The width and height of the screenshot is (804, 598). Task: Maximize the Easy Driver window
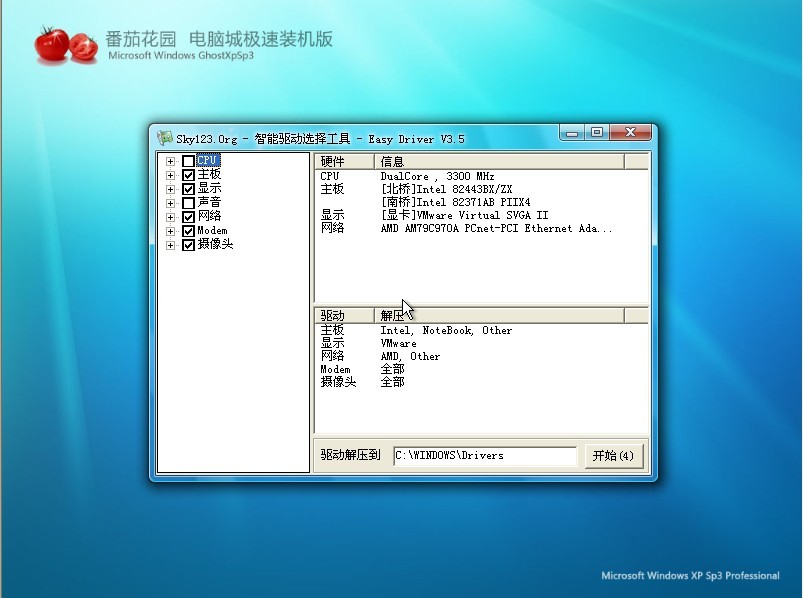[596, 133]
